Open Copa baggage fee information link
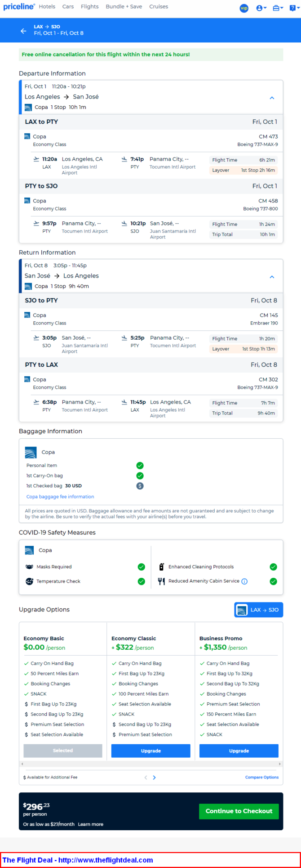The width and height of the screenshot is (301, 868). [x=60, y=497]
